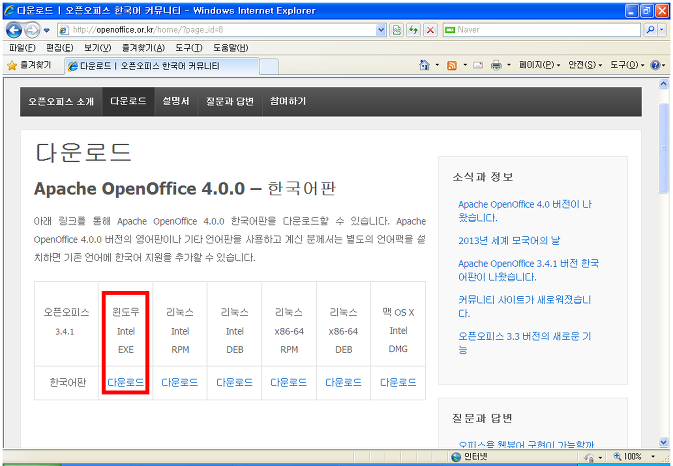Select the 다운로드 browser tab
Screen dimensions: 673x466
point(162,66)
